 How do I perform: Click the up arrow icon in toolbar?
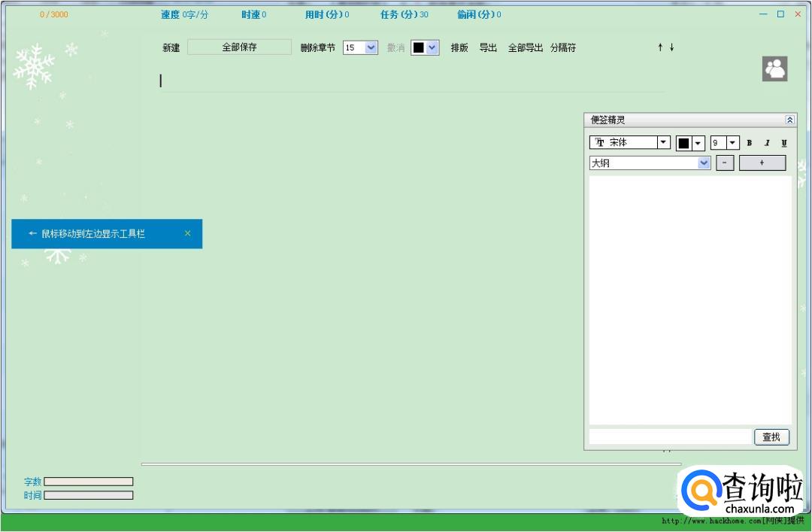660,47
